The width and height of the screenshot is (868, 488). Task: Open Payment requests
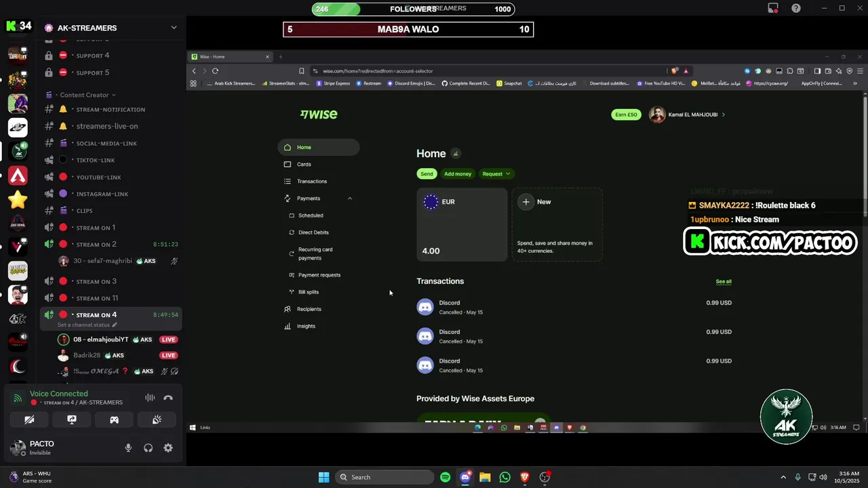[318, 275]
